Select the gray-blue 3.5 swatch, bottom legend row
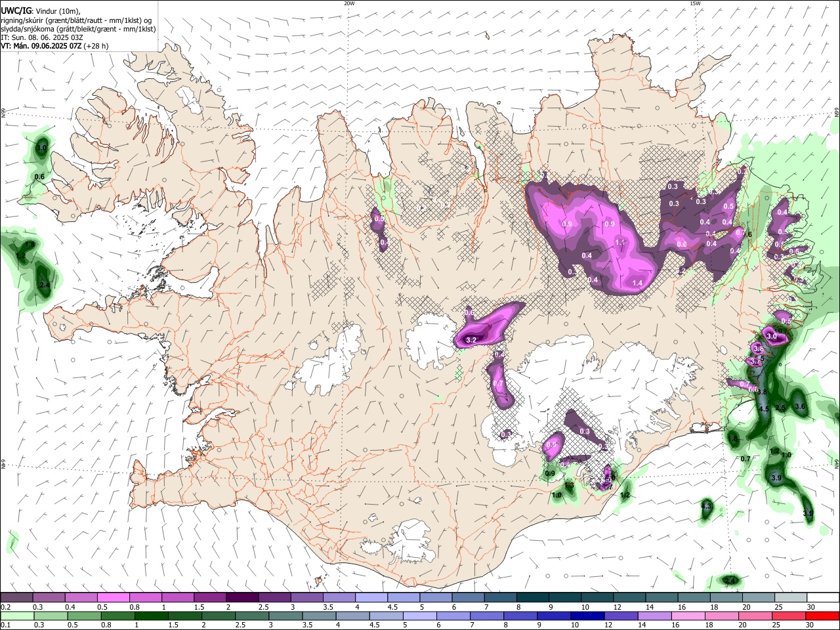The width and height of the screenshot is (840, 630). coord(318,616)
